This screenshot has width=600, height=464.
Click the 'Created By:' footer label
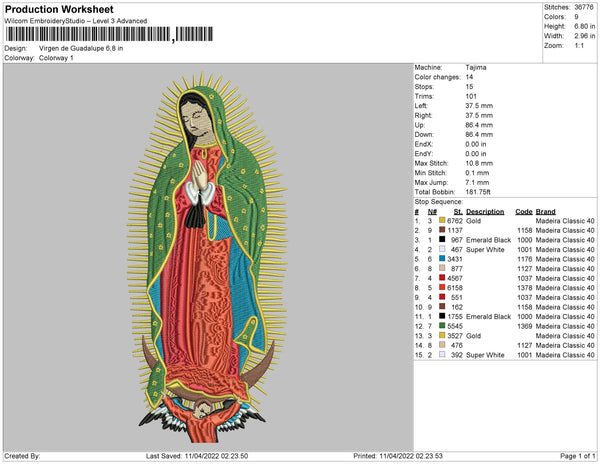(22, 456)
